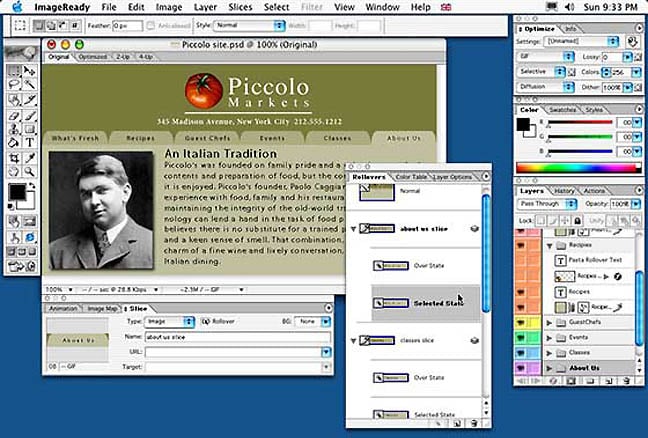648x438 pixels.
Task: Select the Selected State of about us slice
Action: pyautogui.click(x=426, y=304)
